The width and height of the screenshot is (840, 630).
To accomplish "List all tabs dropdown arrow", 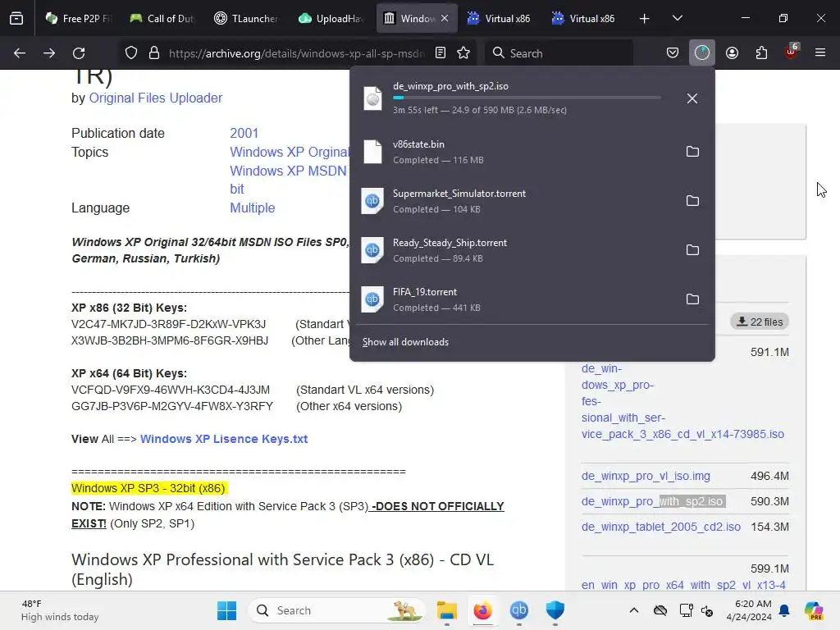I will [677, 19].
